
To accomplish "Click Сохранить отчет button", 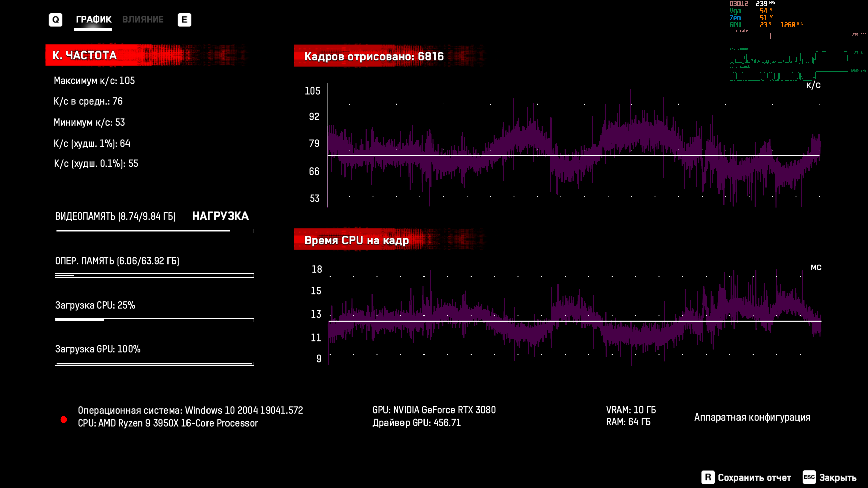I will click(754, 477).
